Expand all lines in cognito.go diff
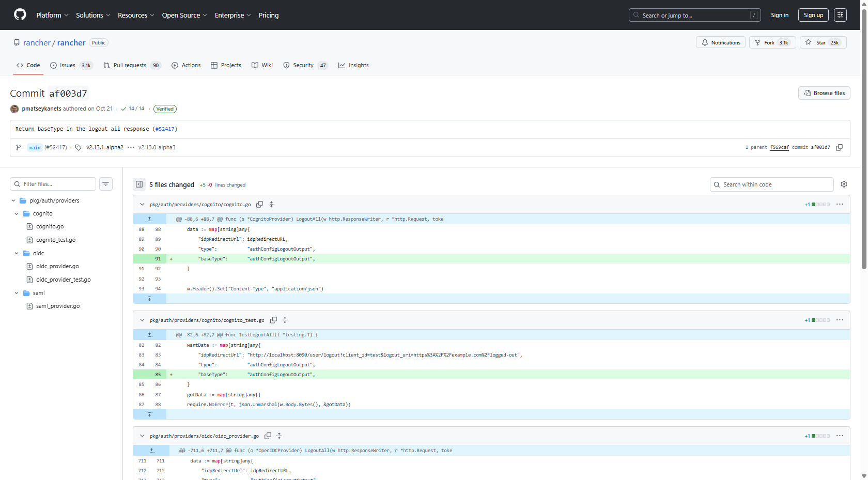868x480 pixels. (272, 205)
